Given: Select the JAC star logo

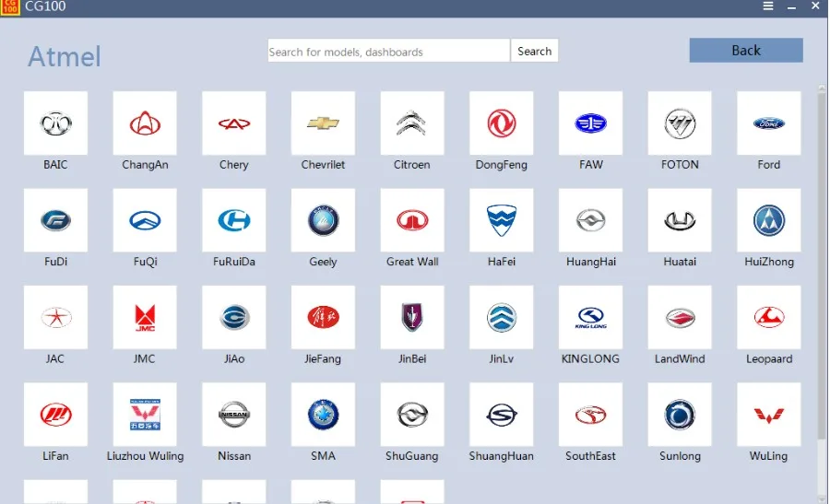Looking at the screenshot, I should [x=55, y=317].
